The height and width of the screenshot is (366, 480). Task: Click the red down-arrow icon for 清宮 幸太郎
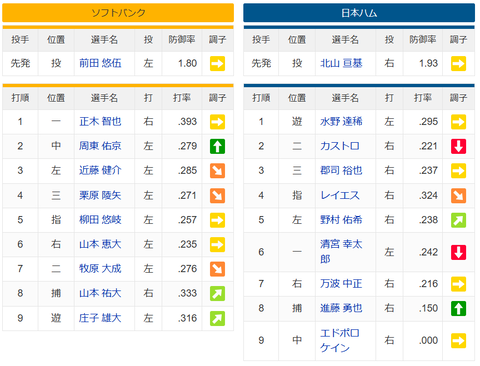pyautogui.click(x=458, y=252)
